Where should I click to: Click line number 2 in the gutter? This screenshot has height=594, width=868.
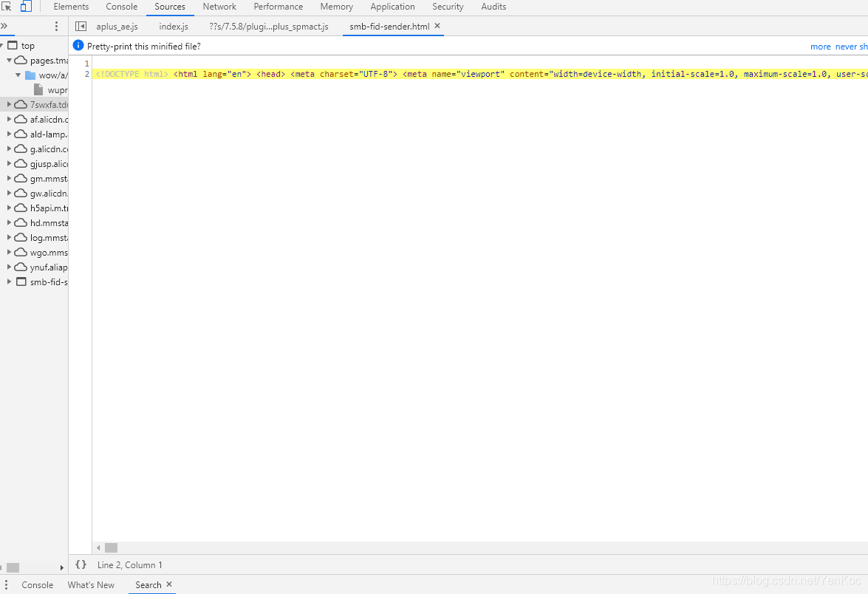[x=87, y=74]
